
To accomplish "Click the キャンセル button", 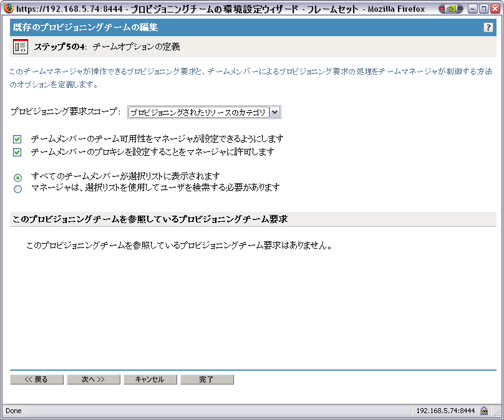I will tap(150, 379).
